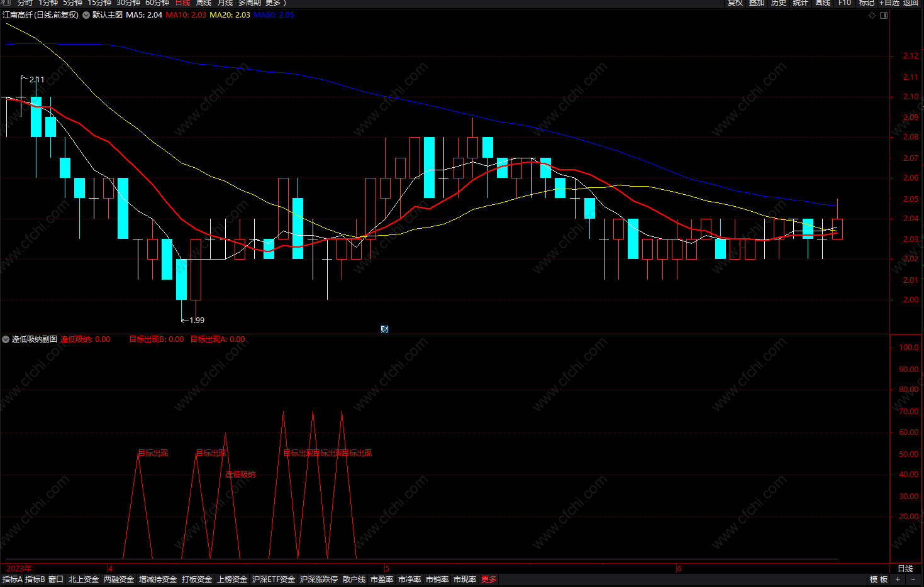
Task: Expand the 逢低吸纳副图 sub-chart dropdown arrow
Action: 6,339
